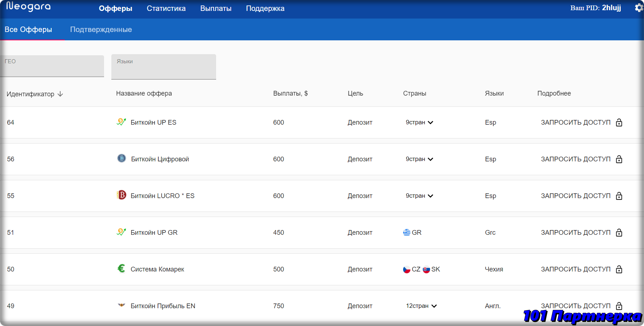The image size is (644, 326).
Task: Click the GR country code
Action: pyautogui.click(x=417, y=233)
